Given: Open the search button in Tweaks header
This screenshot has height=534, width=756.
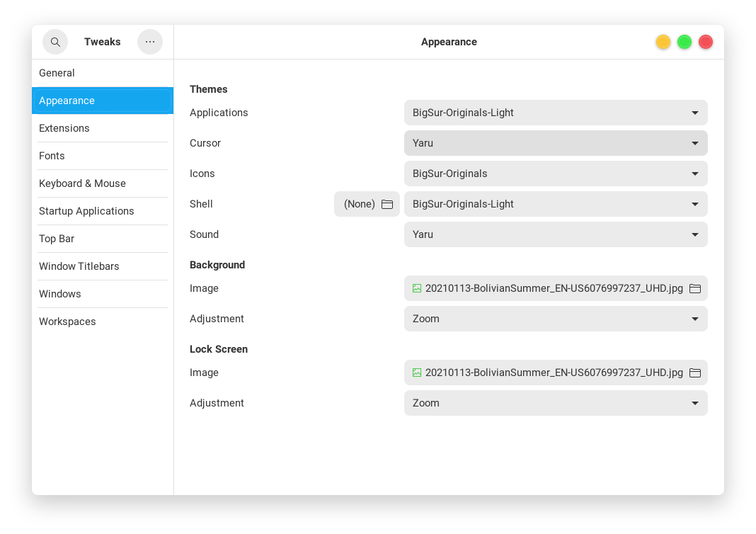Looking at the screenshot, I should click(x=55, y=42).
